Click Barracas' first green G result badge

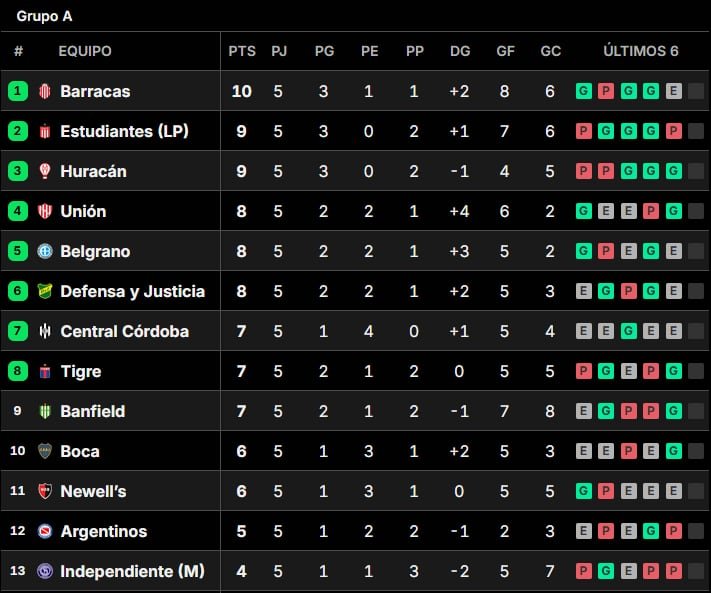[584, 91]
